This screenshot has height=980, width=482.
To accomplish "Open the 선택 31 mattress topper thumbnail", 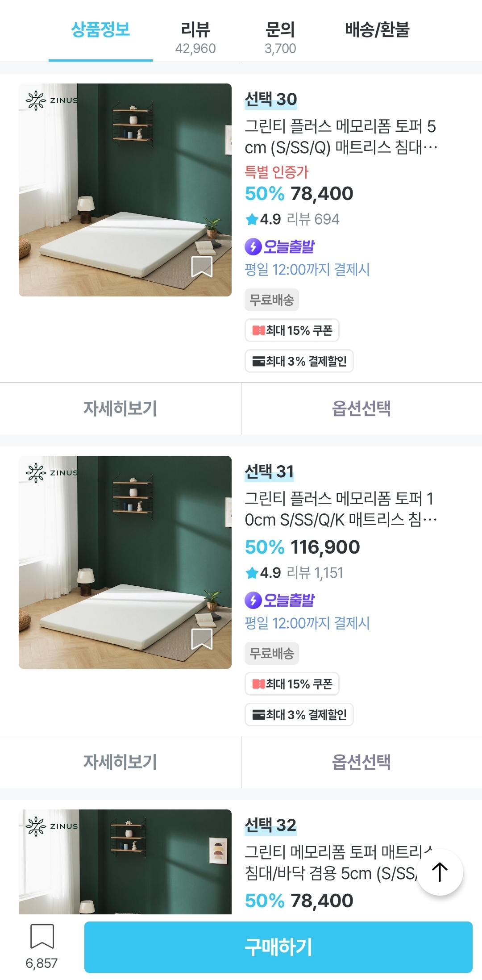I will 125,562.
